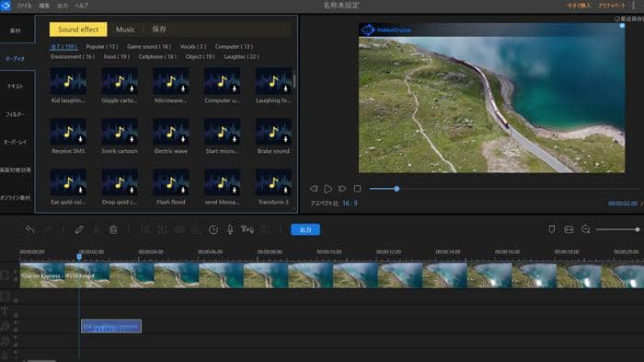Click the trash delete icon
The image size is (644, 362).
113,229
